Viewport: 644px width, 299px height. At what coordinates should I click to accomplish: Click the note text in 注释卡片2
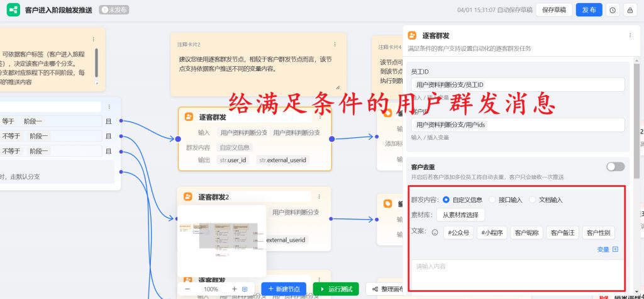tap(255, 64)
